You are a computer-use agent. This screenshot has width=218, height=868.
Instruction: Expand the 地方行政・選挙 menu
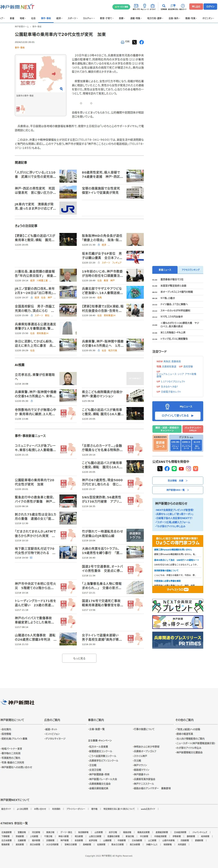[155, 18]
